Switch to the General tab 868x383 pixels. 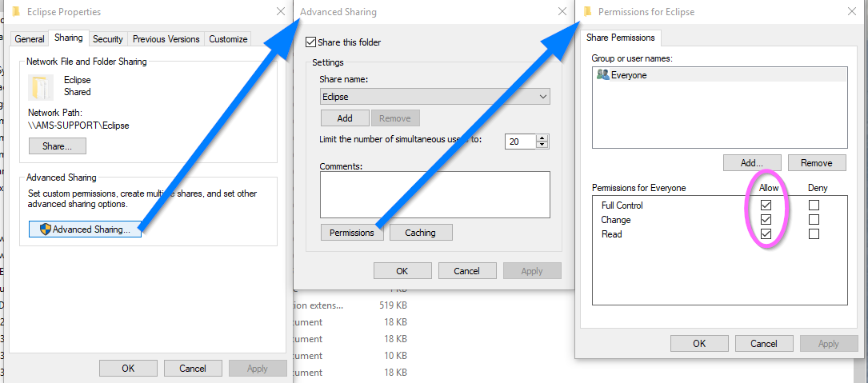pos(30,39)
